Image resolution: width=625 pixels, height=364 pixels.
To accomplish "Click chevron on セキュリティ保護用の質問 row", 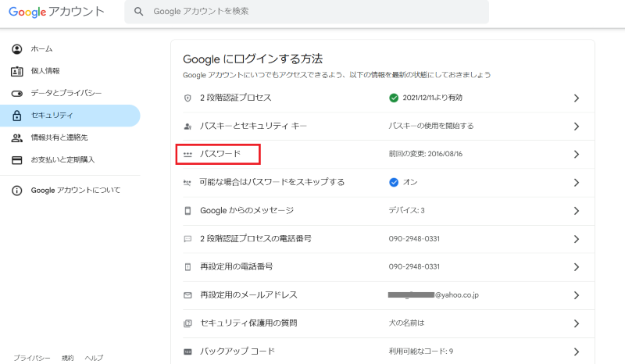I will 577,323.
